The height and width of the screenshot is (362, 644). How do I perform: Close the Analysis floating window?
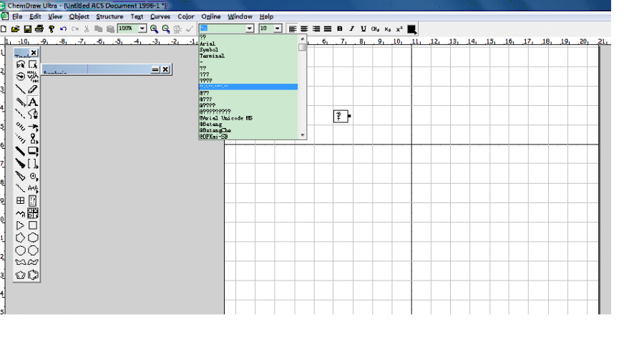tap(165, 69)
